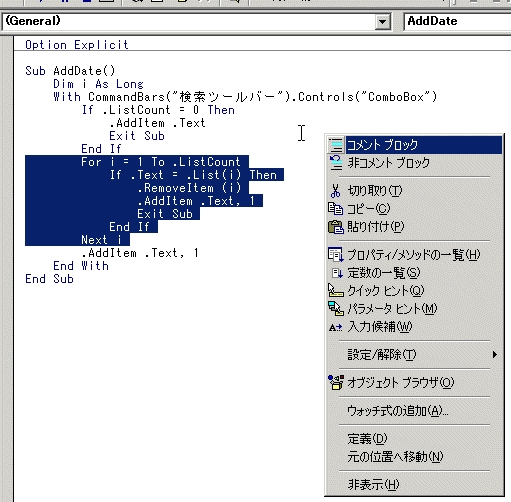Click the List Properties/Methods icon
511x502 pixels.
point(336,255)
